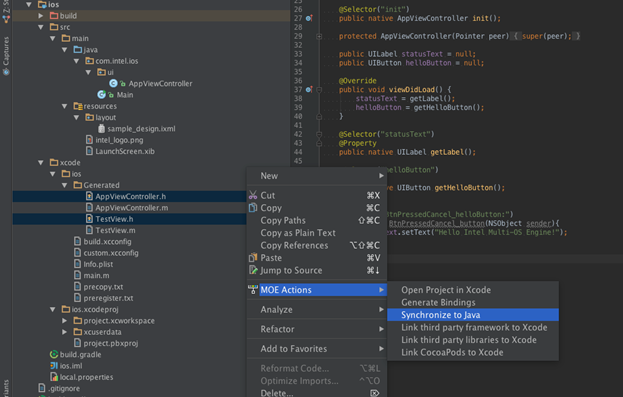
Task: Click the MOE Actions icon
Action: point(253,290)
